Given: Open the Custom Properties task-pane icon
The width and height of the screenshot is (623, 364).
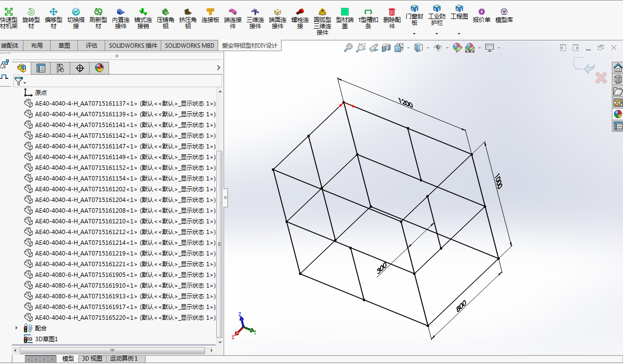Looking at the screenshot, I should pos(618,127).
